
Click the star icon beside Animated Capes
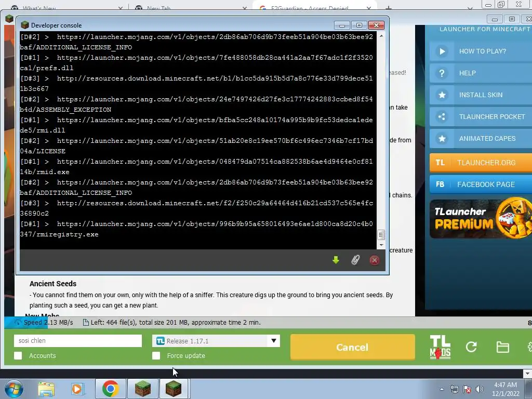pyautogui.click(x=442, y=138)
